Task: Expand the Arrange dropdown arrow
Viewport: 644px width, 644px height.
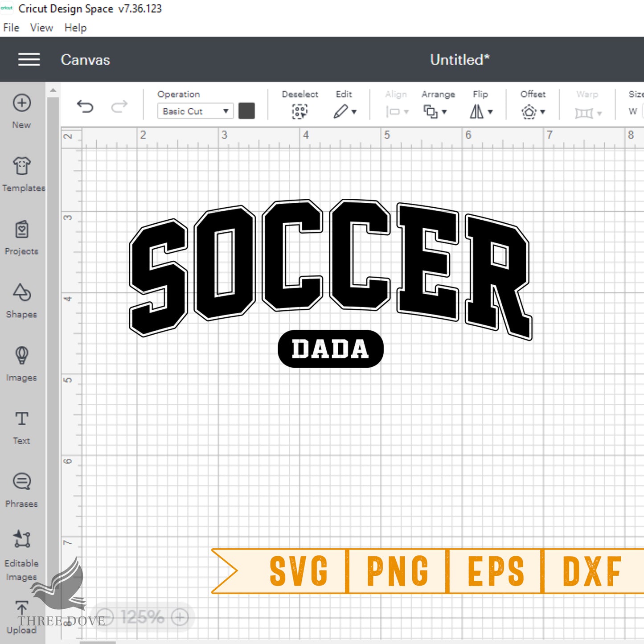Action: coord(444,112)
